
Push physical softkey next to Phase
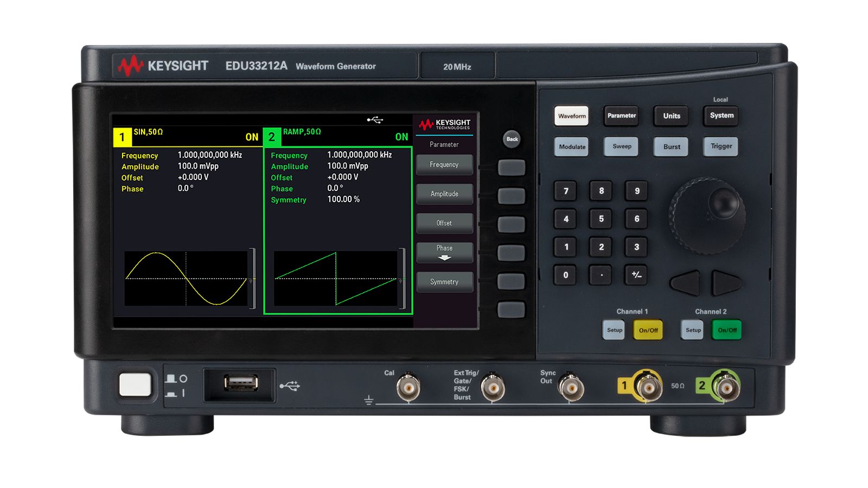tap(512, 253)
